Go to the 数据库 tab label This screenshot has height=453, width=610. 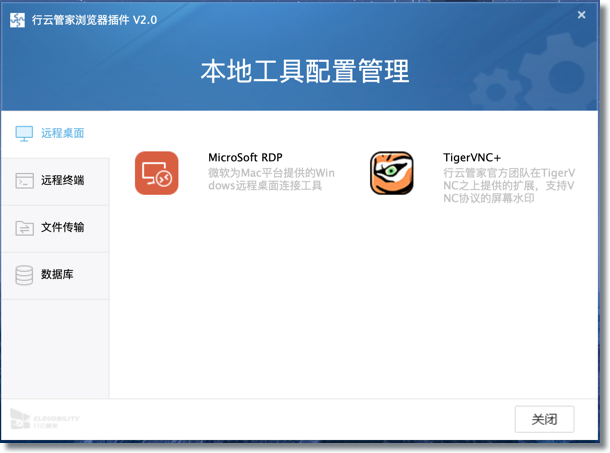[x=57, y=275]
